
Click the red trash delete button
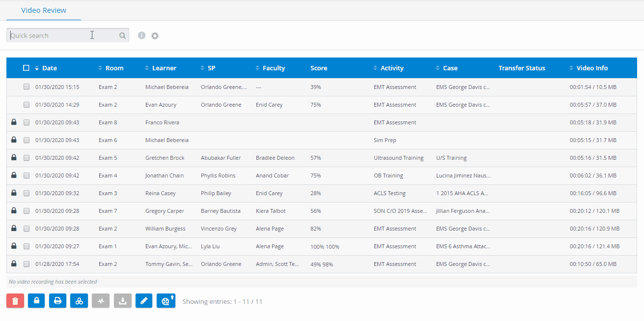(x=15, y=301)
